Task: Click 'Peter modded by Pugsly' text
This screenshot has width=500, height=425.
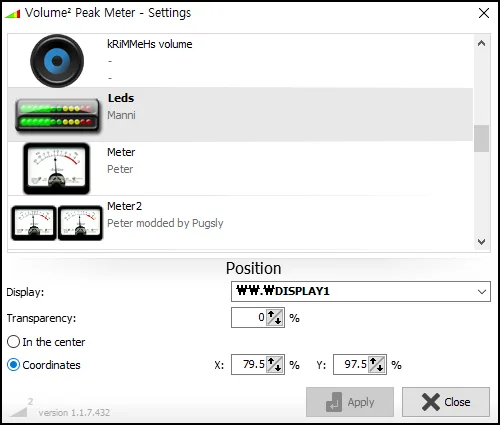Action: (165, 223)
